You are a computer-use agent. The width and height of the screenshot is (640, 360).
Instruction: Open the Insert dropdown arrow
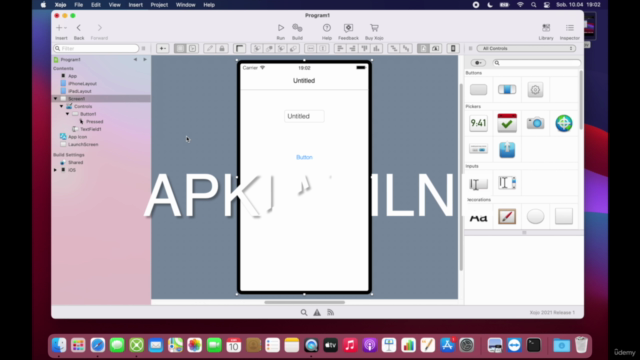point(65,28)
